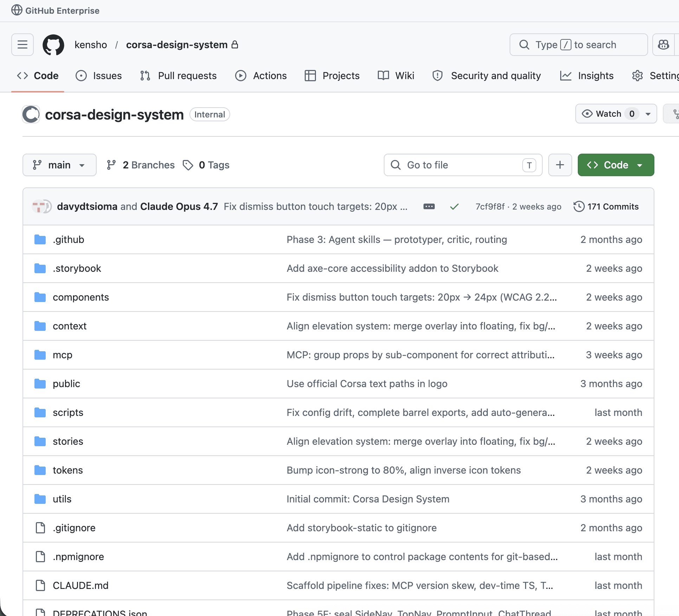Click the add file plus button
Screen dimensions: 679x616
click(x=560, y=165)
